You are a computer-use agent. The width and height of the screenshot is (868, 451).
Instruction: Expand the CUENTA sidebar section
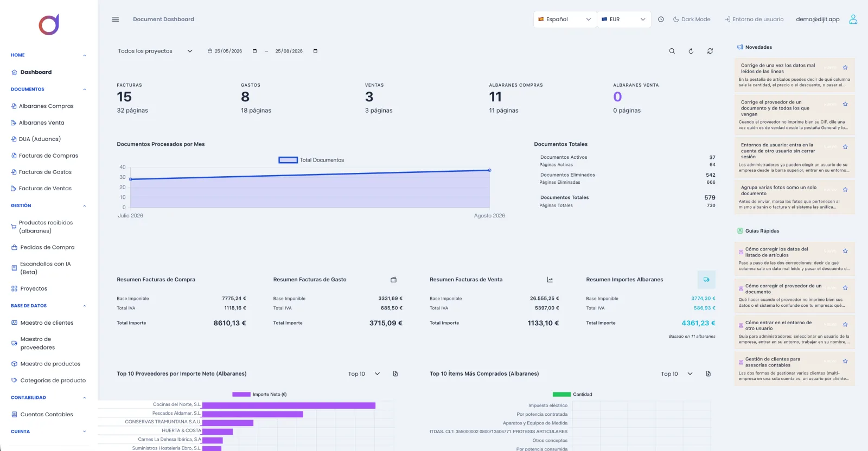pyautogui.click(x=48, y=431)
